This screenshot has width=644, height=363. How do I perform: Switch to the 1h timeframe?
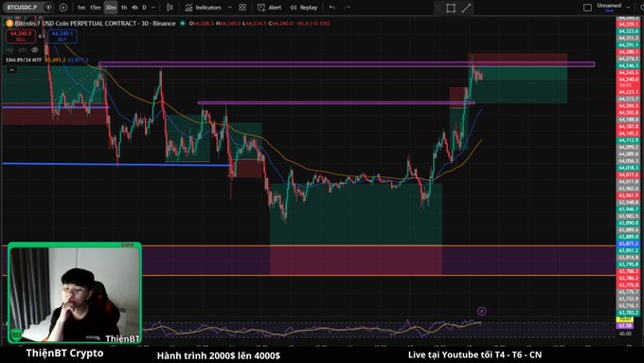click(x=124, y=8)
